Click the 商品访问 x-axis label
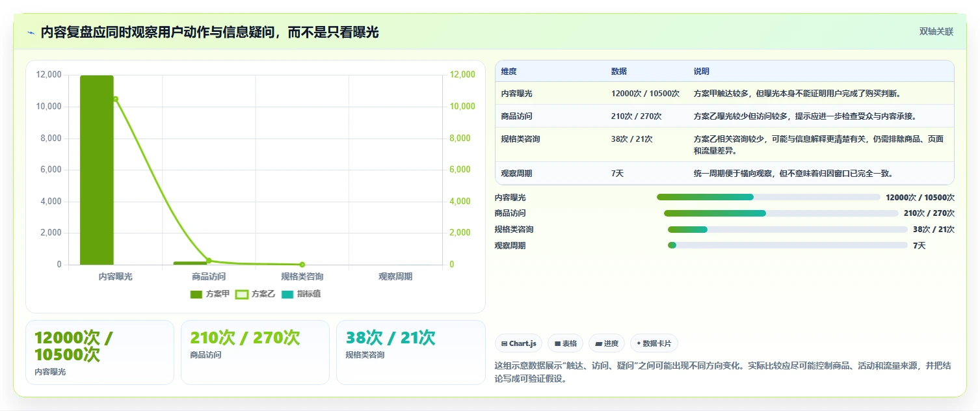 [209, 276]
